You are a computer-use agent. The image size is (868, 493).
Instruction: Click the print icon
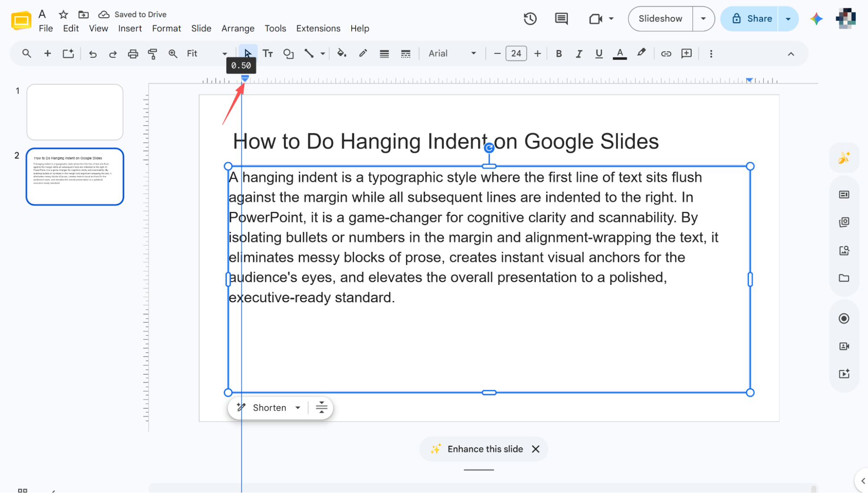click(133, 54)
